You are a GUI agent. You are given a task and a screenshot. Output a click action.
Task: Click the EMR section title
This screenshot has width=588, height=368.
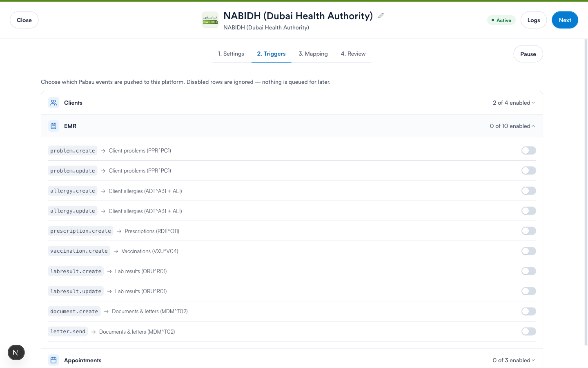pyautogui.click(x=70, y=126)
